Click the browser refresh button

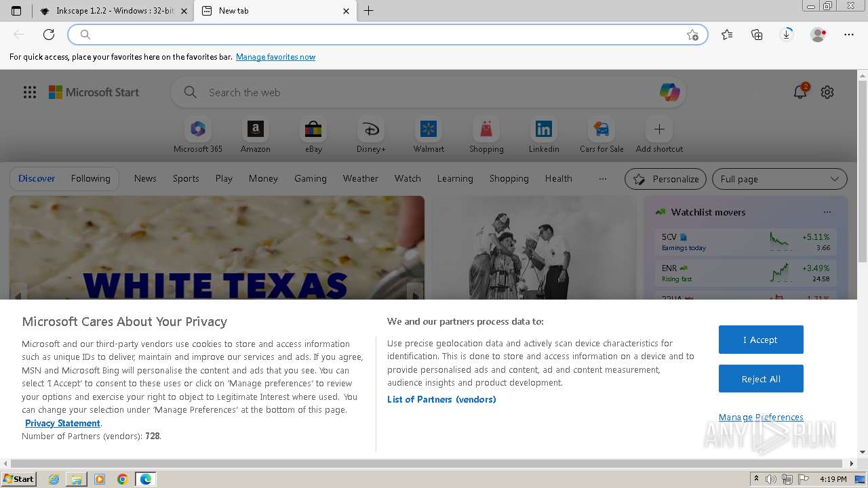point(49,35)
